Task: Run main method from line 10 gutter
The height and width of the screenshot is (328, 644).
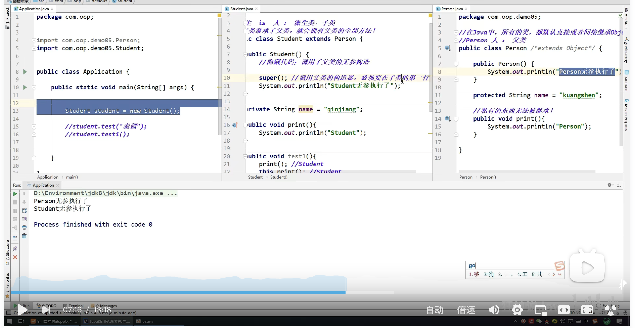Action: [x=25, y=88]
